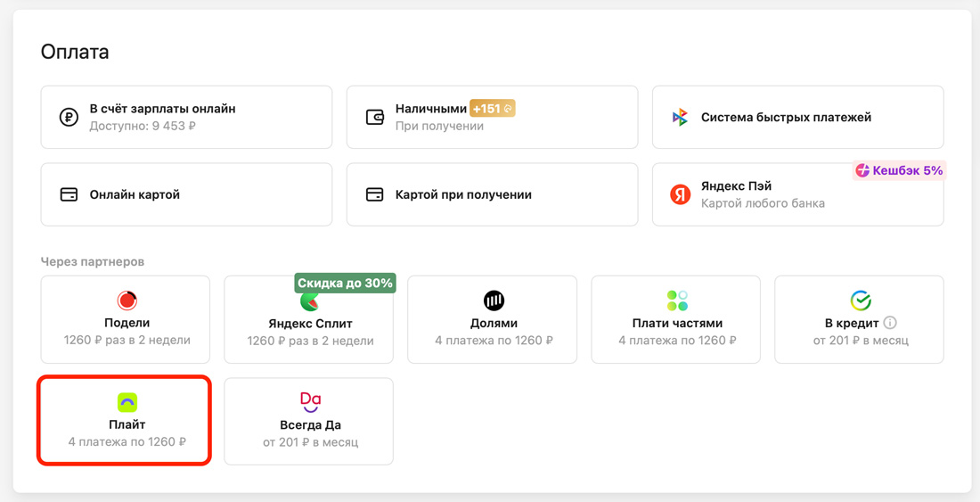The image size is (980, 502).
Task: Choose the Плати частями option
Action: [x=675, y=319]
